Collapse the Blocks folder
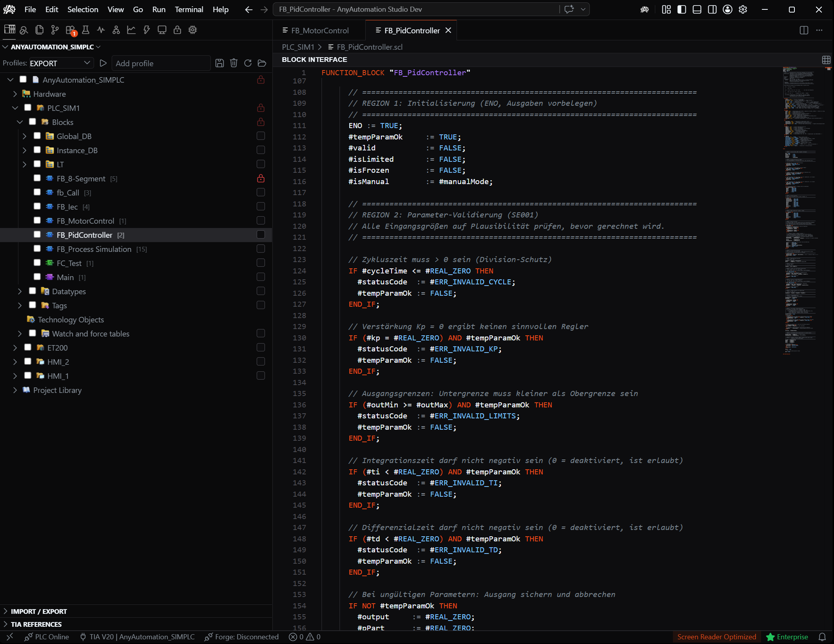The width and height of the screenshot is (834, 644). (x=20, y=122)
